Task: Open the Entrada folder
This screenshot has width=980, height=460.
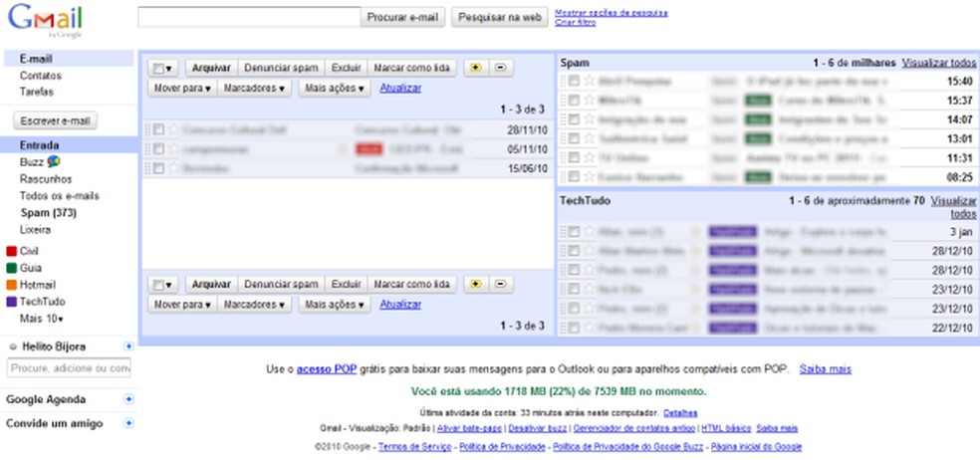Action: pyautogui.click(x=39, y=145)
